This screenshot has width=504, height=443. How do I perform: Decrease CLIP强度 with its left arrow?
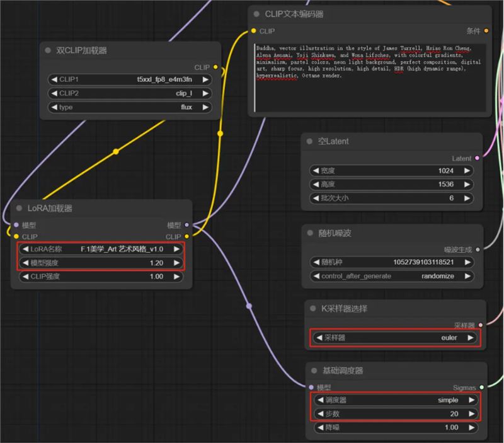[25, 277]
